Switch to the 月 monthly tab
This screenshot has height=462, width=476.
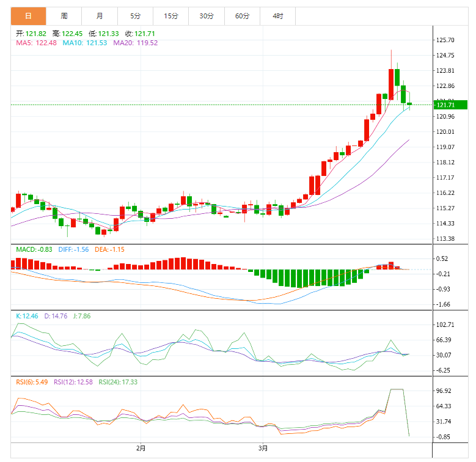click(x=100, y=16)
